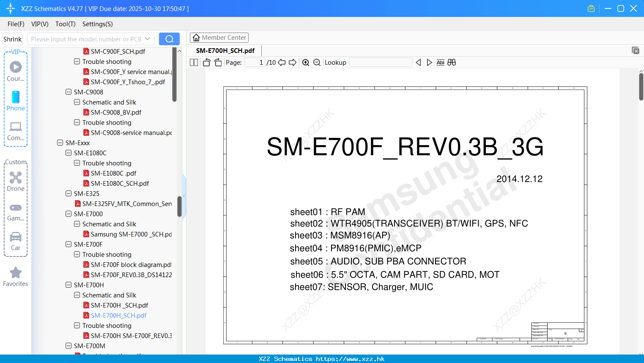Collapse the SM-E325 node
Screen dimensions: 644x363
click(69, 193)
